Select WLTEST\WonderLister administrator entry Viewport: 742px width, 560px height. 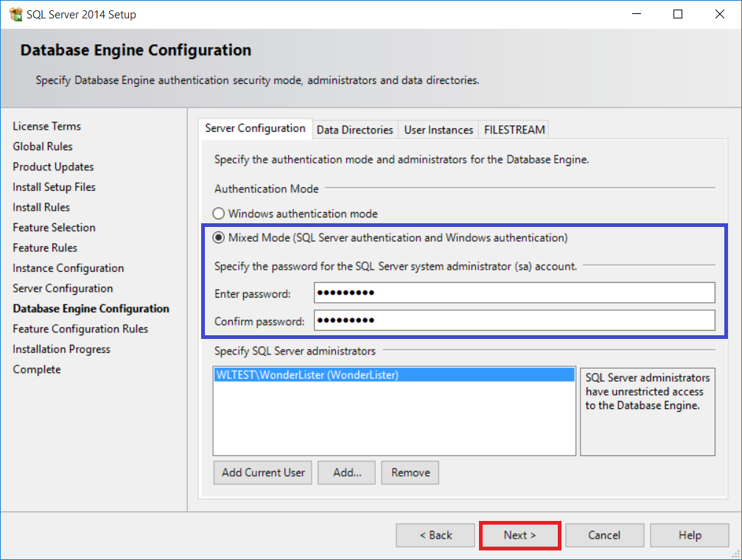coord(394,375)
